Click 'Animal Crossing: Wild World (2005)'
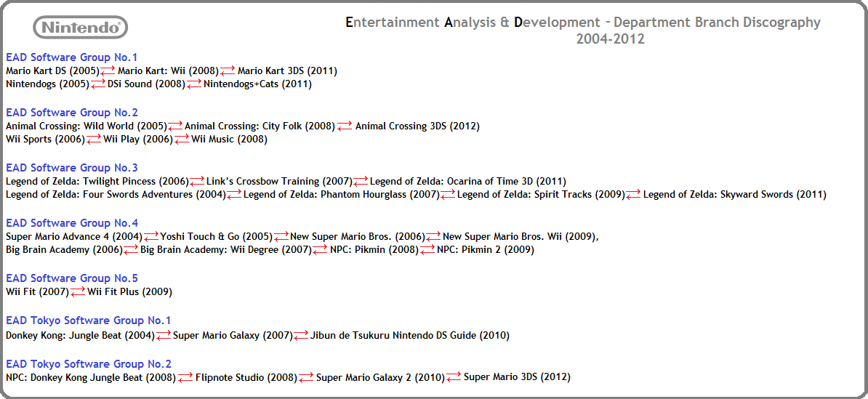868x399 pixels. tap(87, 126)
